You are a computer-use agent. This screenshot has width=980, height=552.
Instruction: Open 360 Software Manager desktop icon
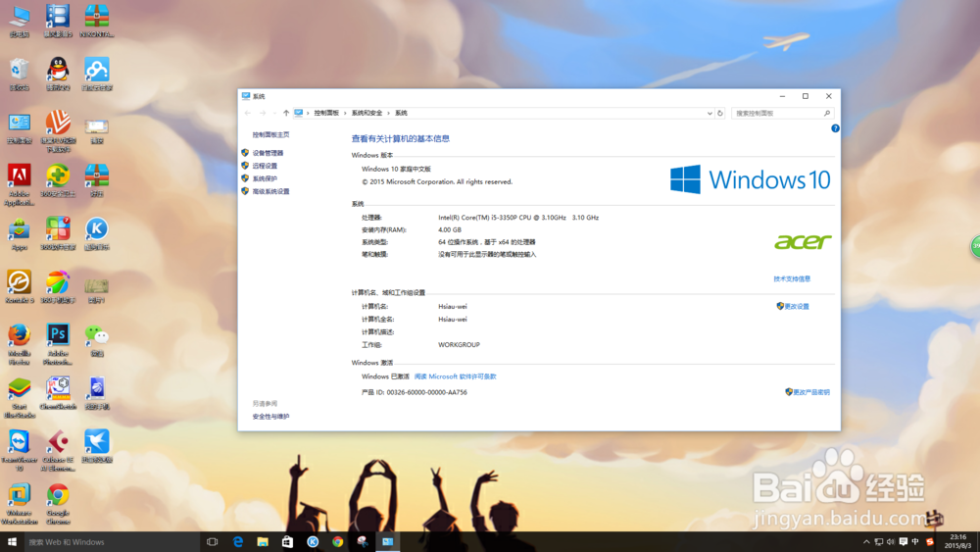58,232
